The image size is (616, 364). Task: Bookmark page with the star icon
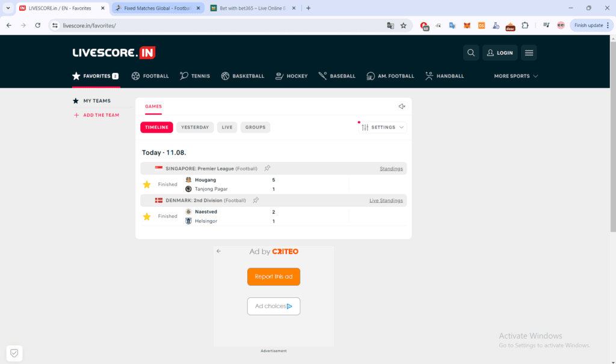pos(404,25)
